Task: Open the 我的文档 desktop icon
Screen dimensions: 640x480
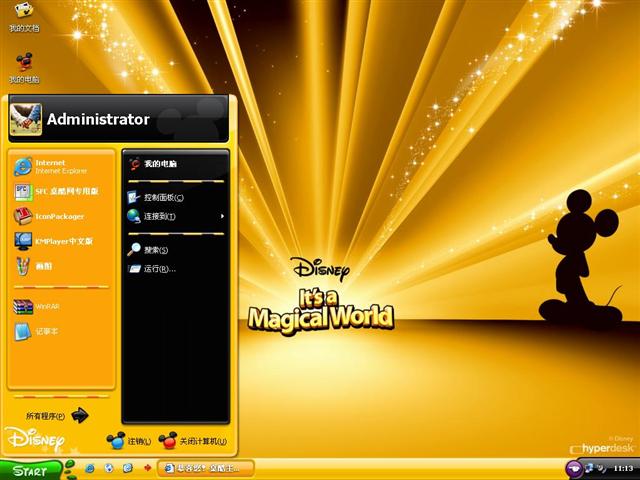Action: pyautogui.click(x=24, y=16)
